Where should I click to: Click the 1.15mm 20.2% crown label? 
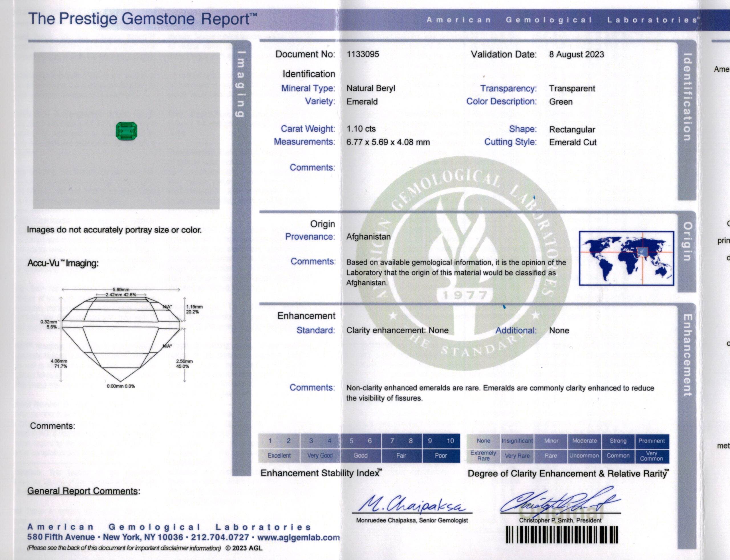(x=194, y=309)
